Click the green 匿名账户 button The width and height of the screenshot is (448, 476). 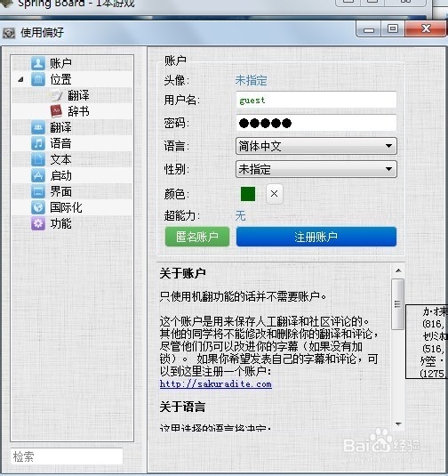point(197,237)
